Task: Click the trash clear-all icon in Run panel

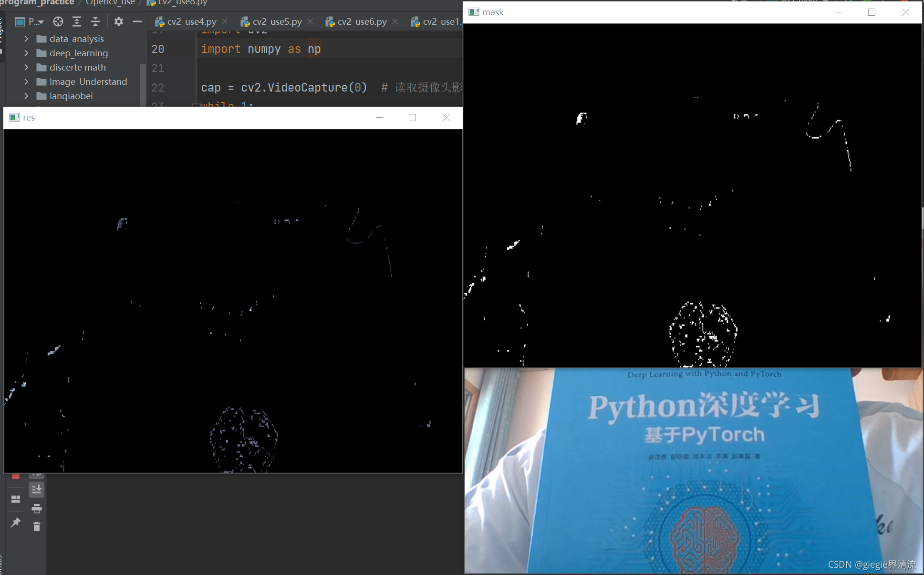Action: (37, 527)
